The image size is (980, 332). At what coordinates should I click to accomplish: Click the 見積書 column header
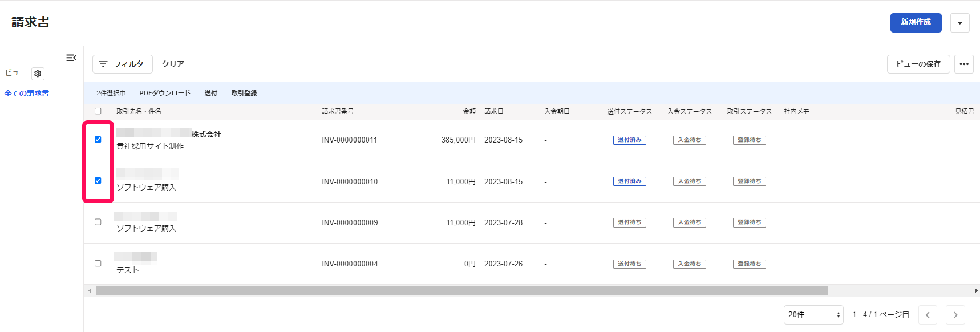tap(965, 111)
